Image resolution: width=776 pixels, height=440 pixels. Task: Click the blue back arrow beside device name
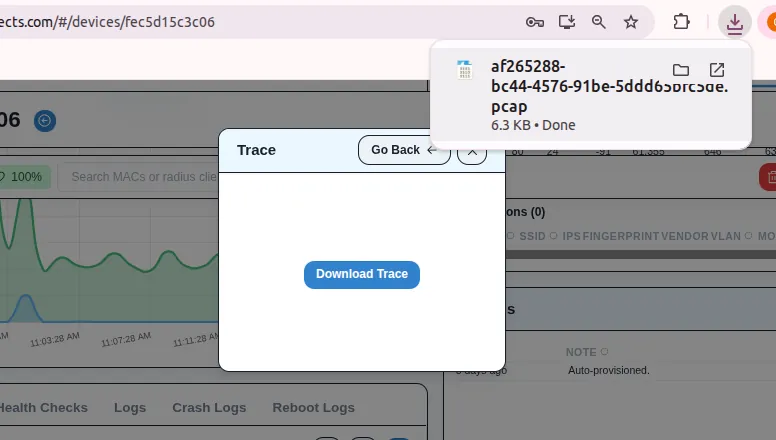(45, 121)
